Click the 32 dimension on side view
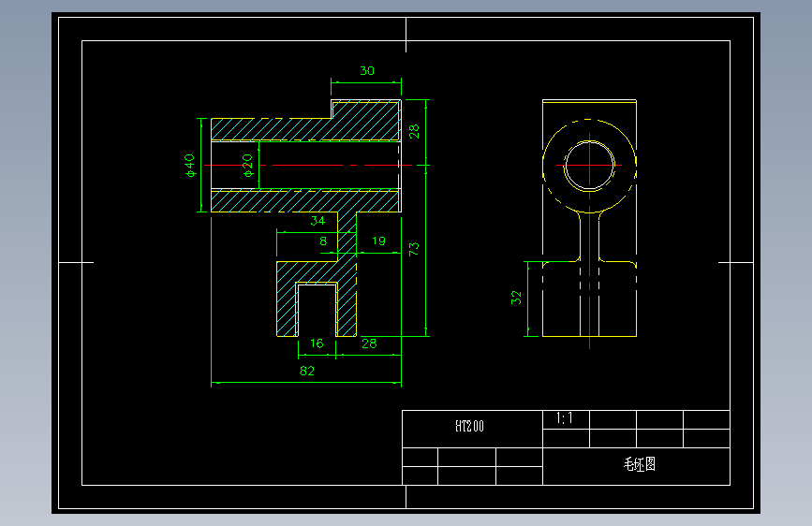The height and width of the screenshot is (526, 812). point(516,298)
